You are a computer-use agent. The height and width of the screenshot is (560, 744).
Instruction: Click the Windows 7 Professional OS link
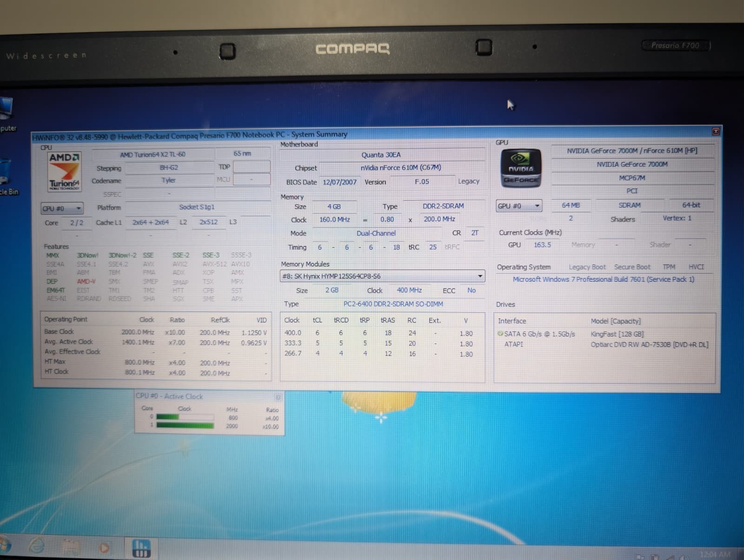tap(603, 279)
